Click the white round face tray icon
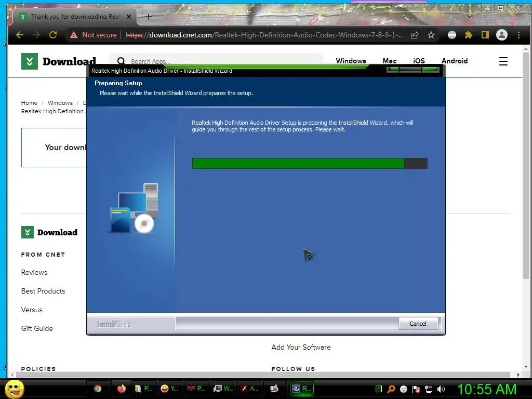The height and width of the screenshot is (399, 532). 403,389
